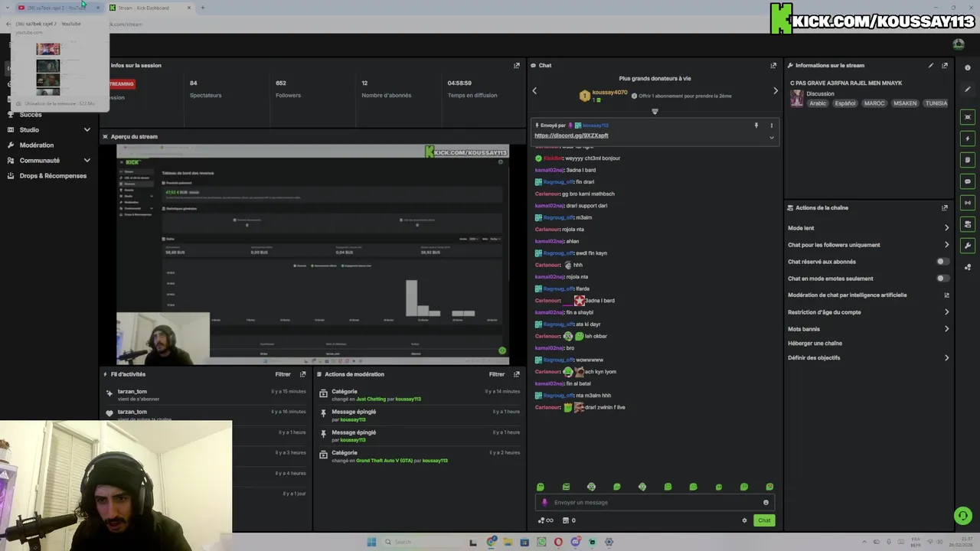Switch to the YouTube browser tab
Image resolution: width=980 pixels, height=551 pixels.
57,8
